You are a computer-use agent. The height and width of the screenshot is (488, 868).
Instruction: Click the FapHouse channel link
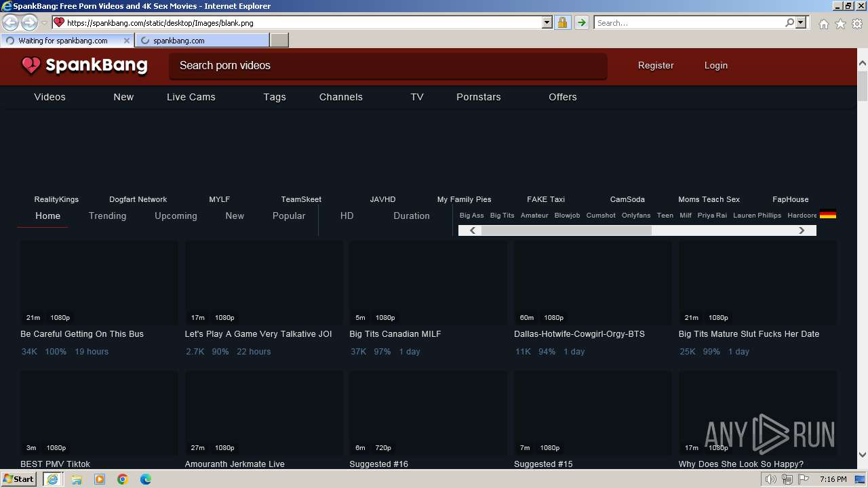point(790,199)
